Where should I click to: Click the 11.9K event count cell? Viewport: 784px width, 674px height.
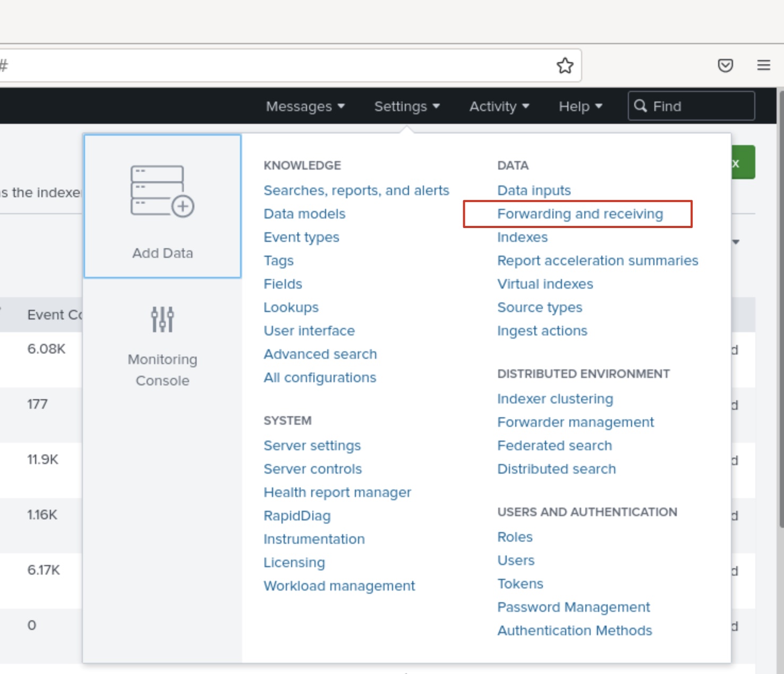42,459
